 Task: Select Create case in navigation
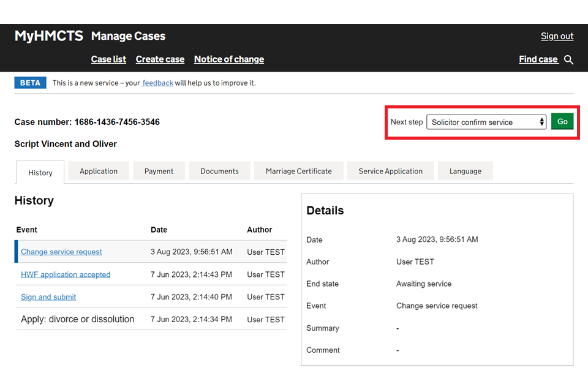[160, 59]
